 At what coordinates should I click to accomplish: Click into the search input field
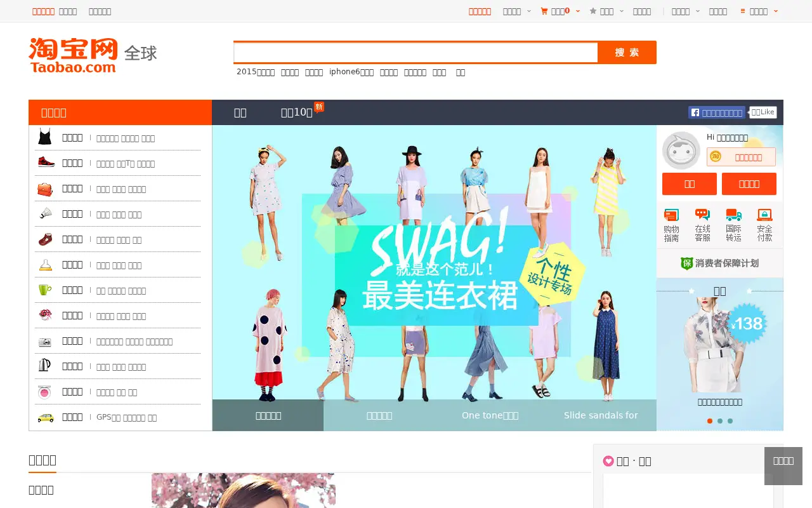point(416,53)
